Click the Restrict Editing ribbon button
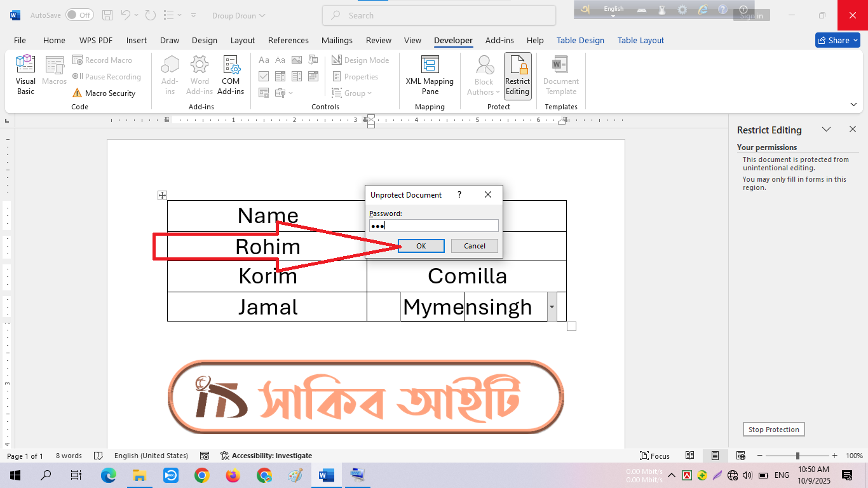868x488 pixels. coord(517,76)
